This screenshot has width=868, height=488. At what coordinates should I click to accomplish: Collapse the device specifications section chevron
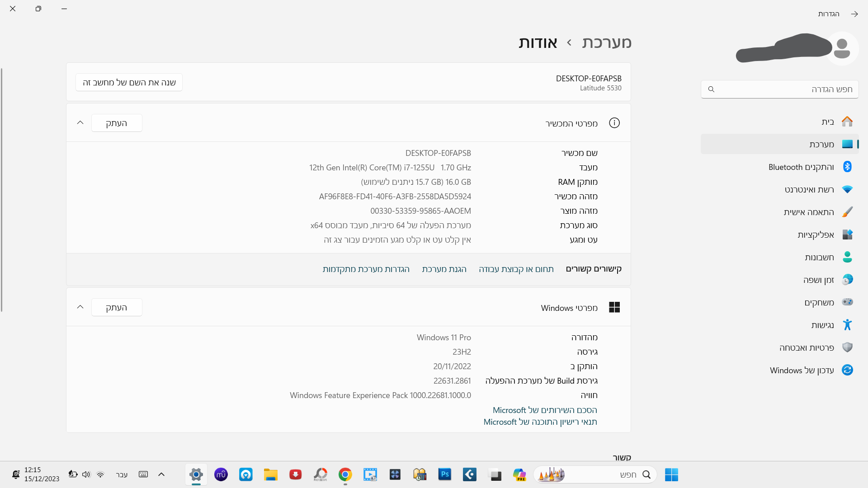click(80, 123)
